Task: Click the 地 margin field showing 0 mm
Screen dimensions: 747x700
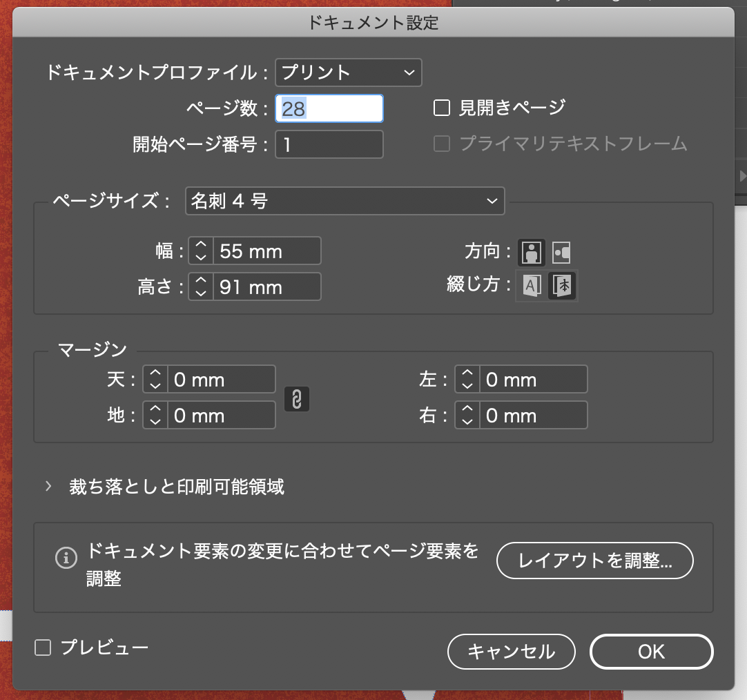Action: pyautogui.click(x=222, y=415)
